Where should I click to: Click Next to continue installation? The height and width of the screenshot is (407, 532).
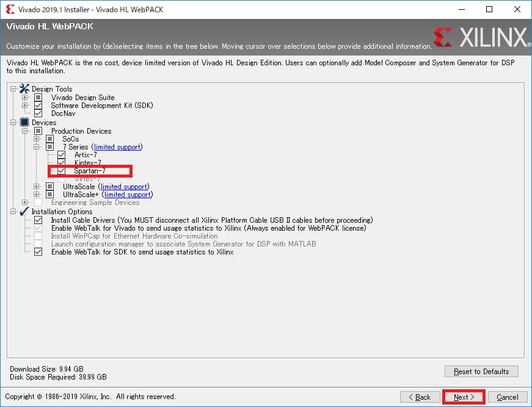pos(464,397)
